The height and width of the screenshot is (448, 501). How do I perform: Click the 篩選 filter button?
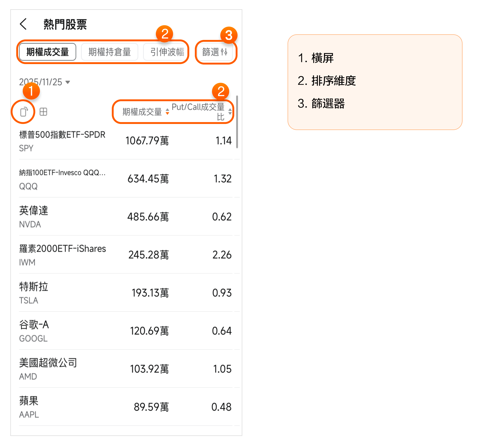click(211, 52)
